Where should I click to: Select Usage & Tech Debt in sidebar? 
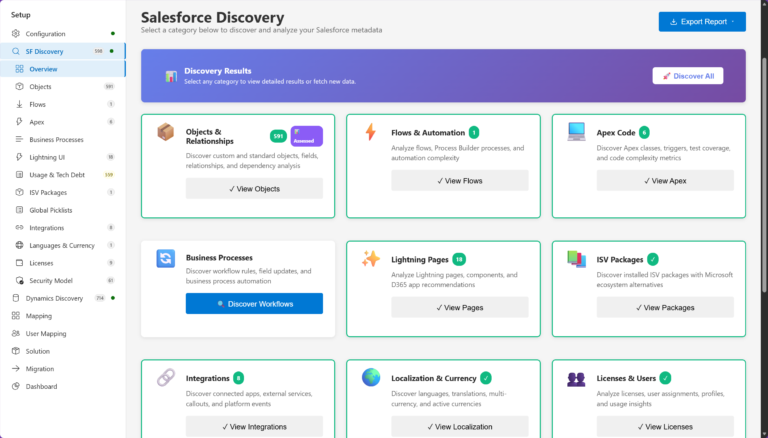[x=63, y=175]
